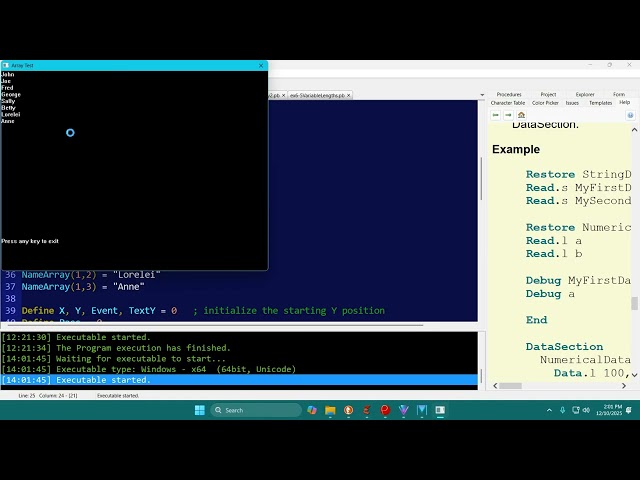Go forward in the Help viewer
This screenshot has height=480, width=640.
508,115
